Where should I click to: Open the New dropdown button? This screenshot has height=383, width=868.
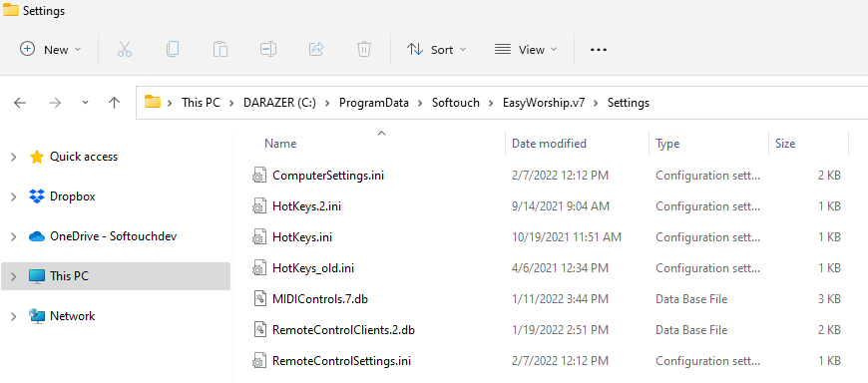click(x=50, y=49)
